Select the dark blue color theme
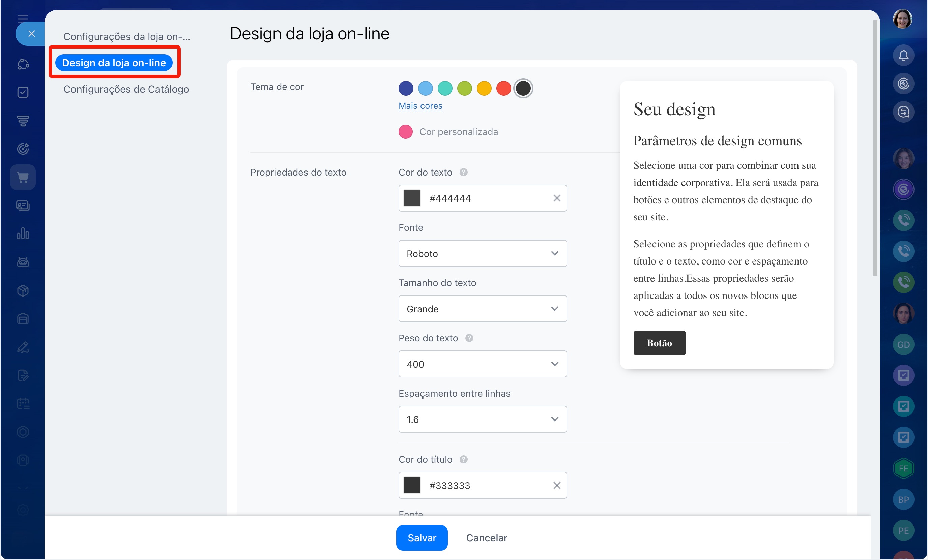Screen dimensions: 928x560 tap(406, 88)
